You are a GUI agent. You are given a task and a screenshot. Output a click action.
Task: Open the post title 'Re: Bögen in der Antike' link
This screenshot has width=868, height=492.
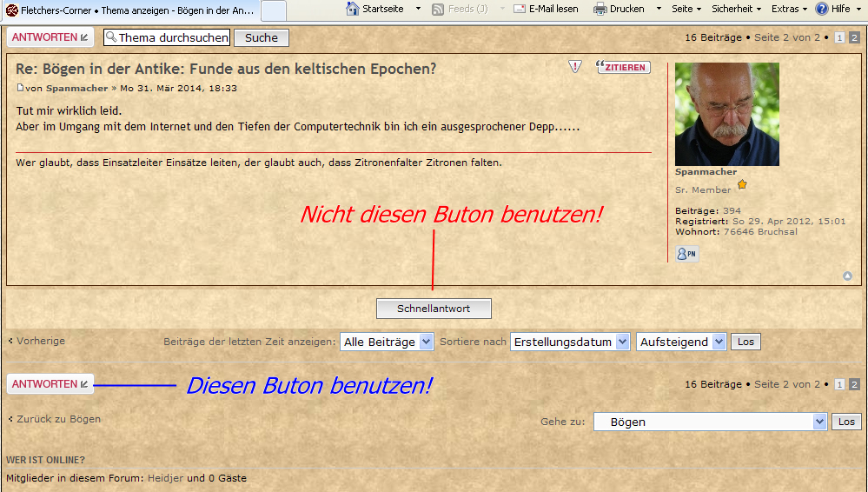(226, 69)
